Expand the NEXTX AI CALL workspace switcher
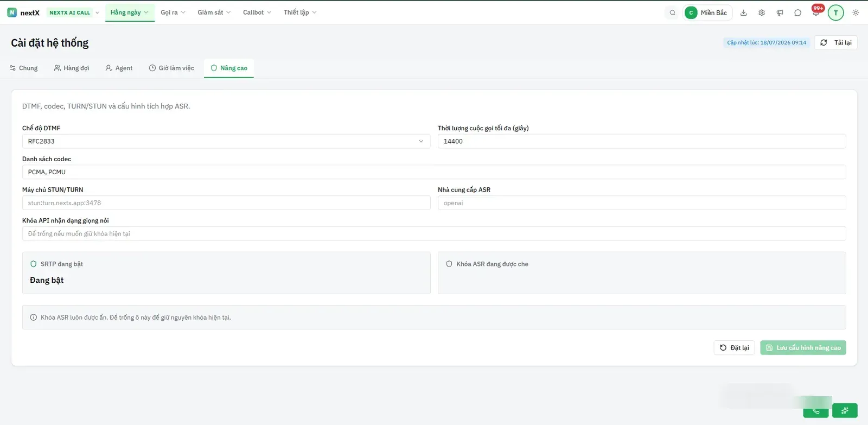This screenshot has width=868, height=425. tap(74, 12)
